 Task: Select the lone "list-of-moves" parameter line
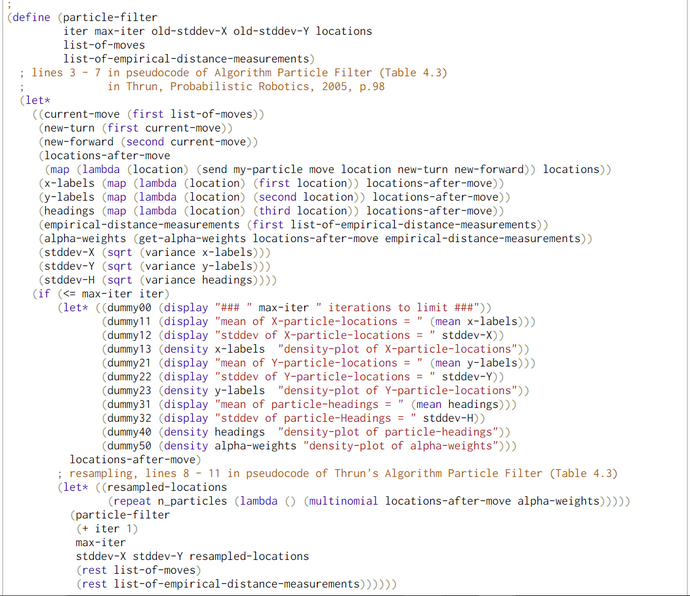click(x=104, y=45)
